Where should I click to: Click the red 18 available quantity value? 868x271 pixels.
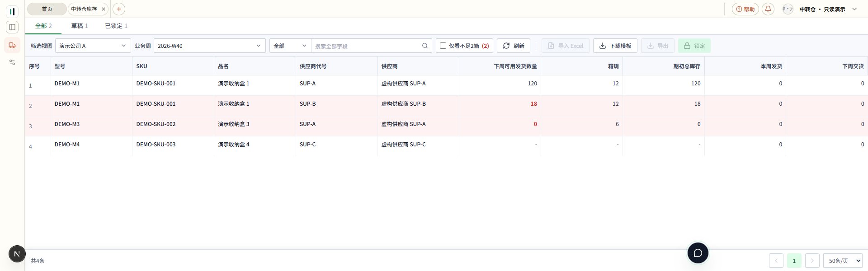point(533,104)
